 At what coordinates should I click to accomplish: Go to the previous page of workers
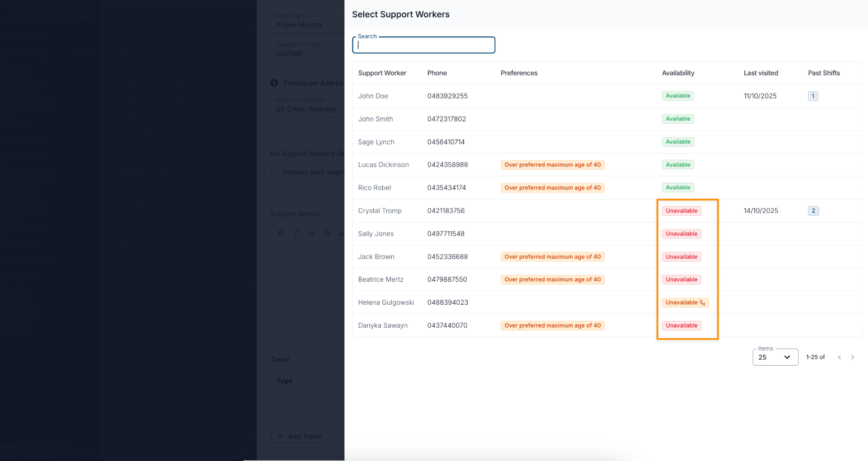839,357
